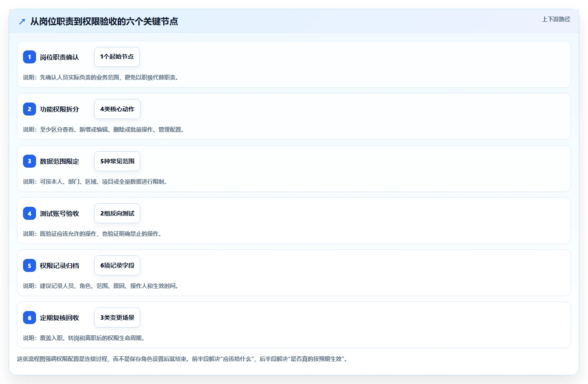The width and height of the screenshot is (588, 384).
Task: Click the step 3 number badge
Action: coord(30,161)
